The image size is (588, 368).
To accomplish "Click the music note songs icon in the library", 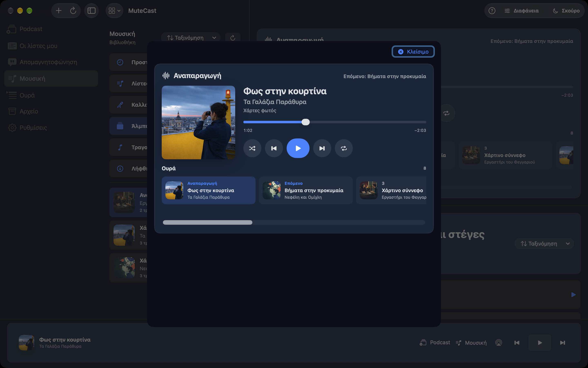I will coord(120,147).
